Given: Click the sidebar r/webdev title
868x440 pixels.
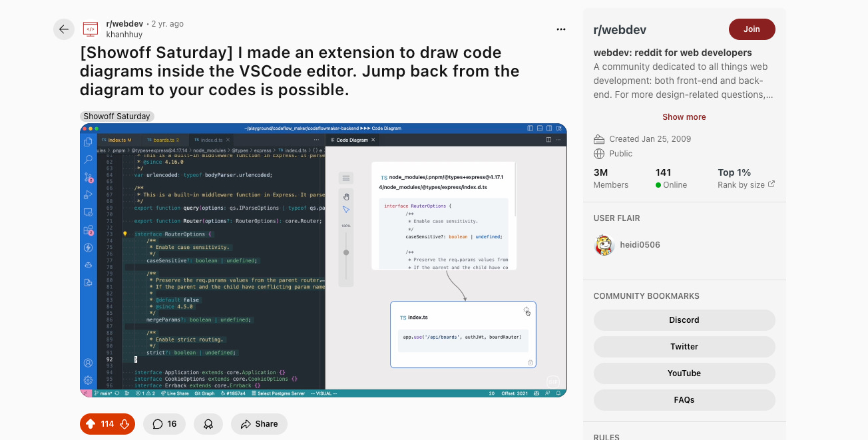Looking at the screenshot, I should point(620,30).
